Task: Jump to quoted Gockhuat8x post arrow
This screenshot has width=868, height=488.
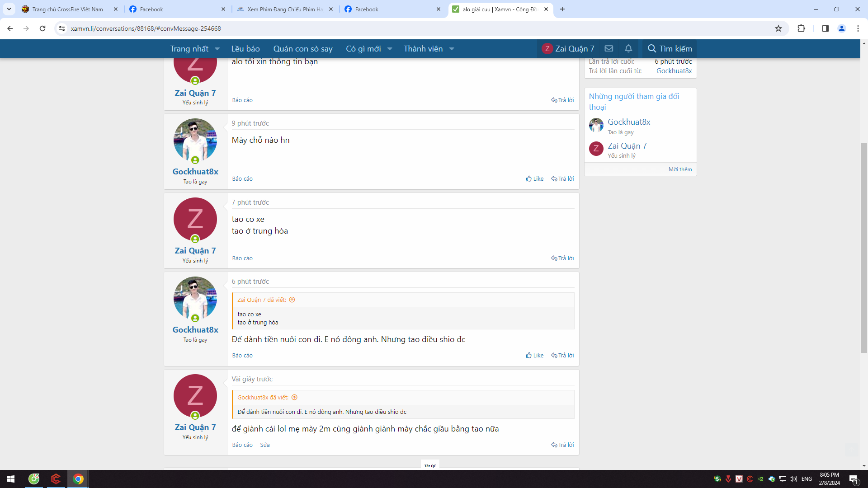Action: pos(294,398)
